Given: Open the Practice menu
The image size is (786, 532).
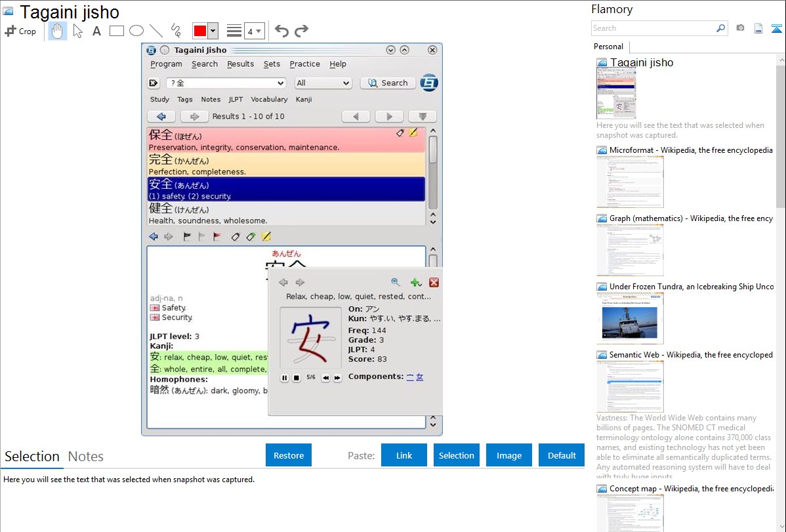Looking at the screenshot, I should click(305, 64).
